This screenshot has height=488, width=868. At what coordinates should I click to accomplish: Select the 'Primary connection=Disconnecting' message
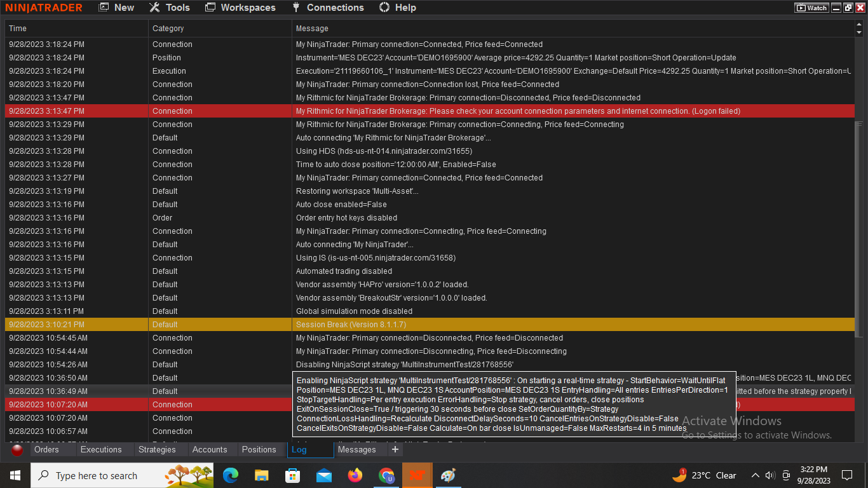(431, 351)
